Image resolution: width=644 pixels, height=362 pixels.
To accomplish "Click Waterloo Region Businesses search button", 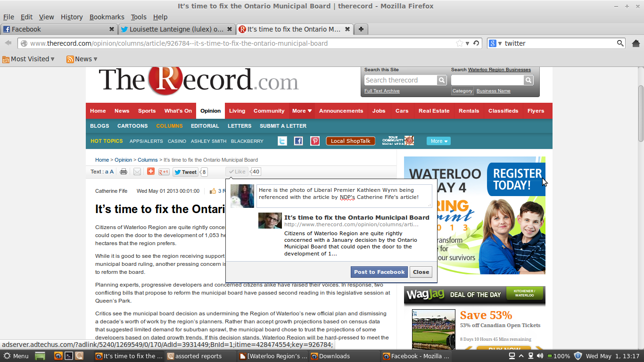I will [x=528, y=80].
